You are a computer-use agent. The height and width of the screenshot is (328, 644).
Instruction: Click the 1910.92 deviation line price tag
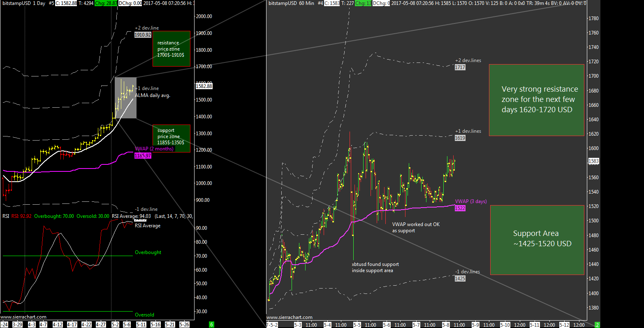coord(143,35)
